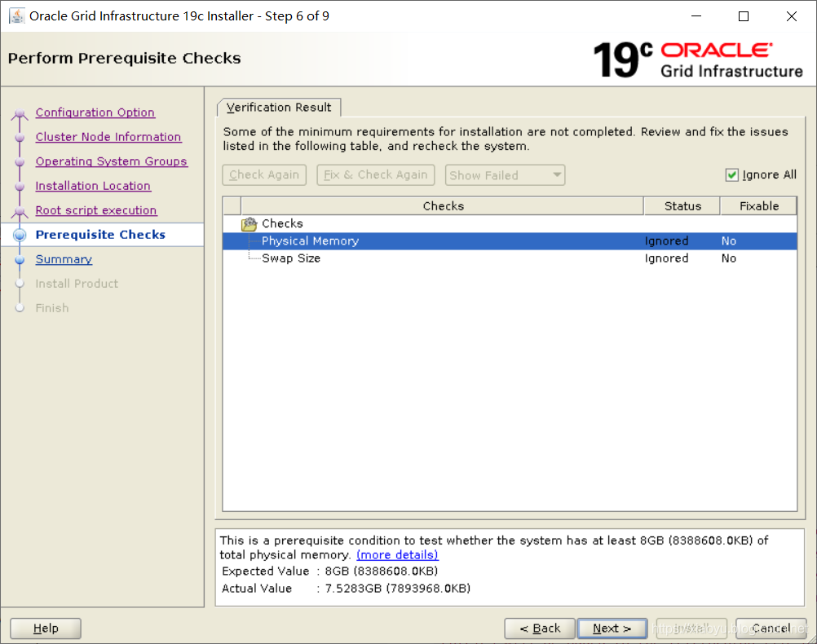Screen dimensions: 817x644
Task: Open the more details link
Action: [397, 555]
